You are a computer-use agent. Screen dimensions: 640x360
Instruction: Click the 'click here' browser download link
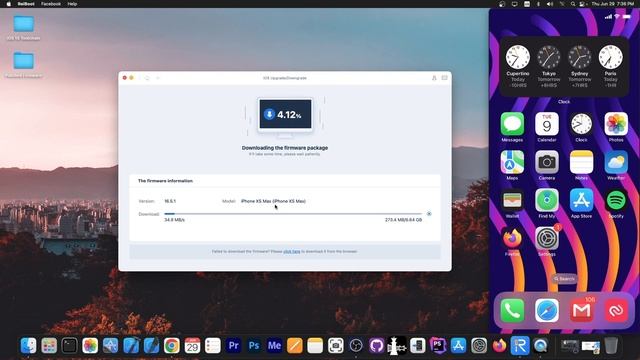pyautogui.click(x=291, y=251)
